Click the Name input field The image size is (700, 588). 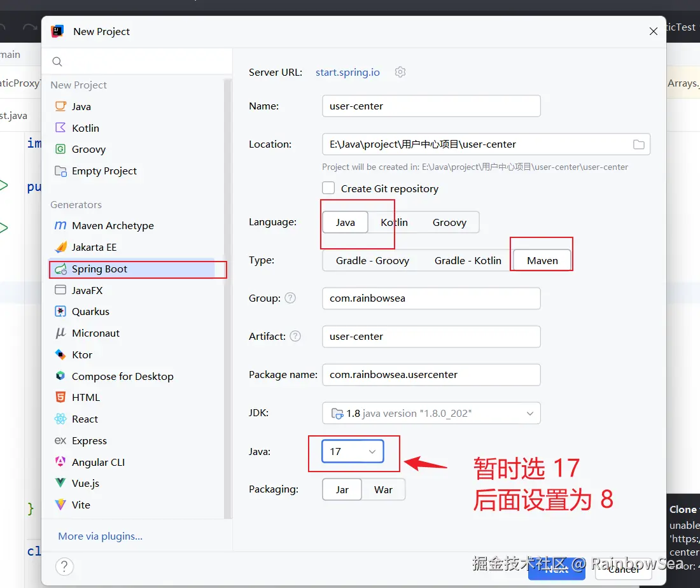[431, 106]
